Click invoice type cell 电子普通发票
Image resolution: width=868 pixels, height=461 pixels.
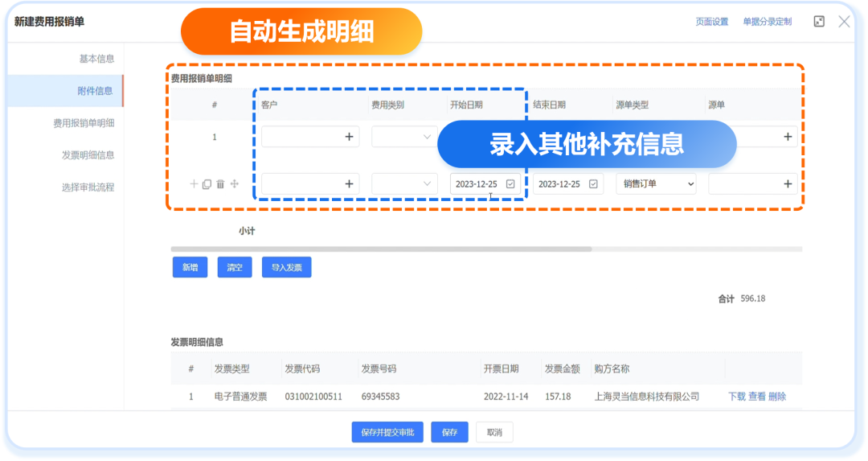[241, 397]
